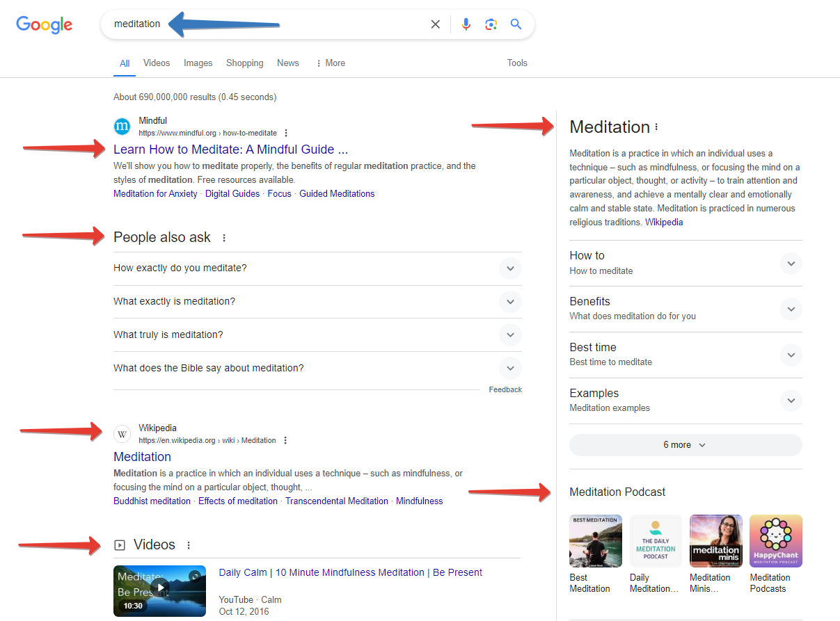Viewport: 840px width, 621px height.
Task: Click the magnifying glass search button
Action: tap(516, 24)
